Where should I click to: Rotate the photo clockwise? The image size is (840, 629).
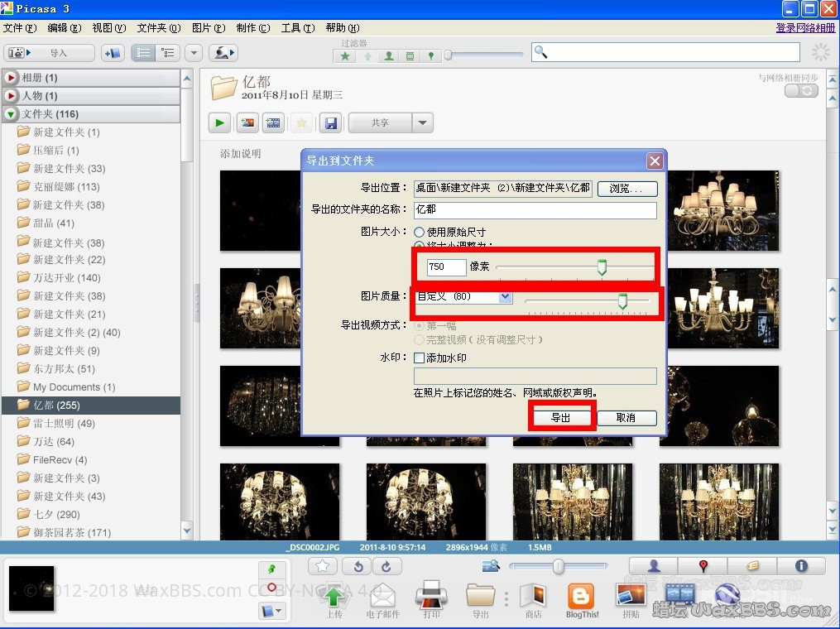point(386,566)
